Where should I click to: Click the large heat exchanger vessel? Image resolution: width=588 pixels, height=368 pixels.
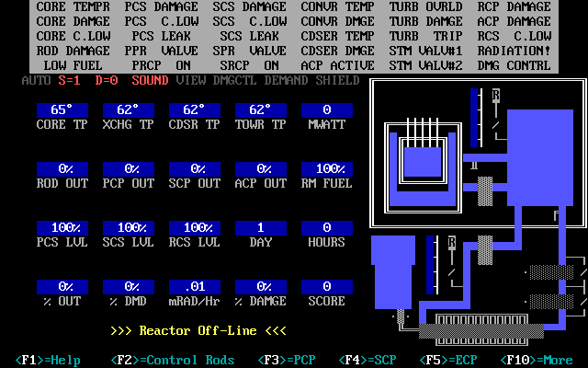click(540, 157)
